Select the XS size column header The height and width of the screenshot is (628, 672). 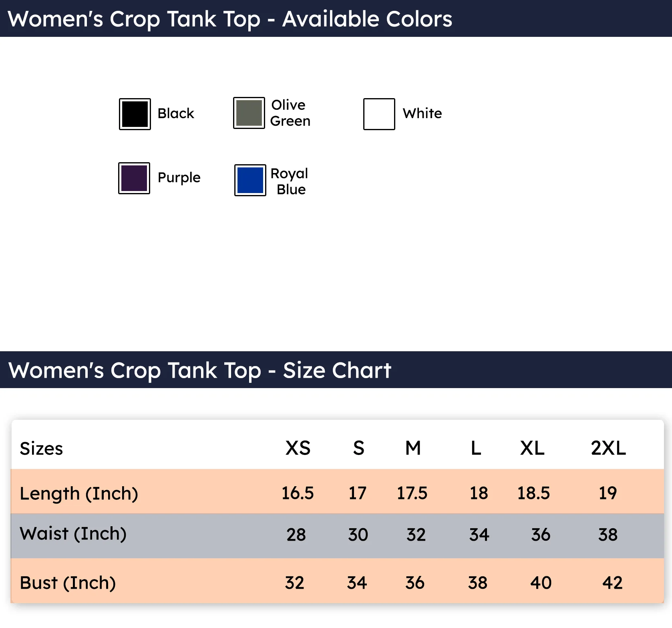tap(298, 448)
